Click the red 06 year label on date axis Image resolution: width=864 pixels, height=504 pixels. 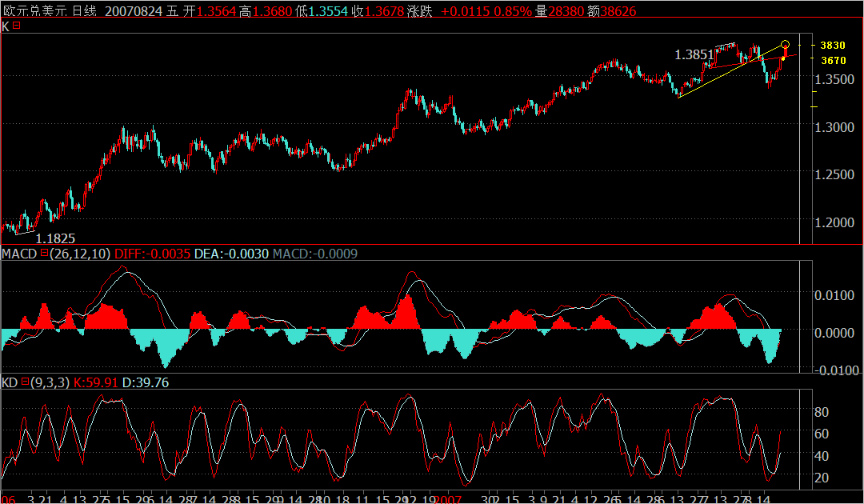(8, 499)
